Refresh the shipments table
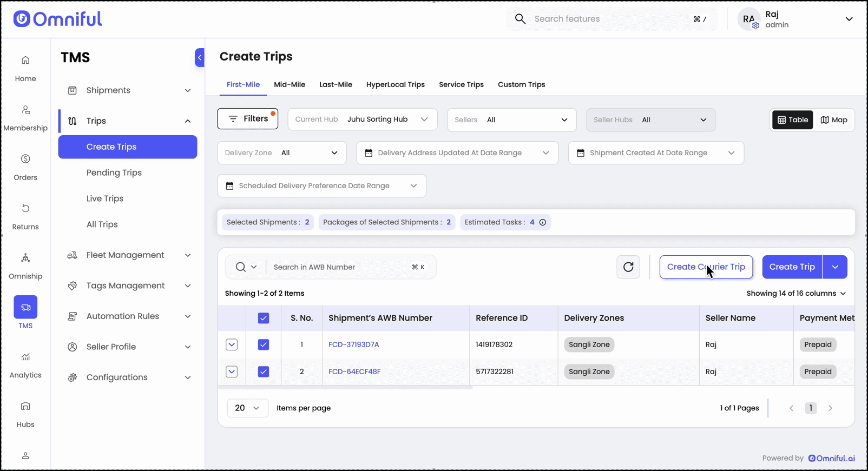Viewport: 868px width, 471px height. pos(628,267)
